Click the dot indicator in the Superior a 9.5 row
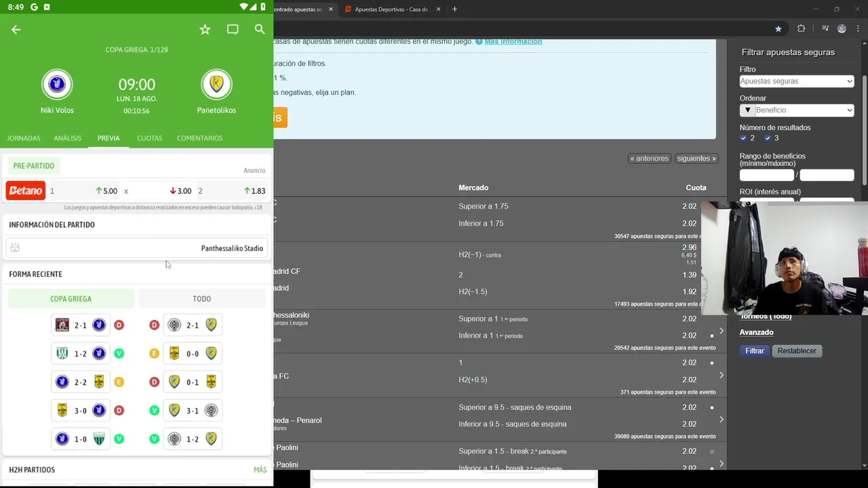Viewport: 868px width, 488px height. pyautogui.click(x=711, y=408)
